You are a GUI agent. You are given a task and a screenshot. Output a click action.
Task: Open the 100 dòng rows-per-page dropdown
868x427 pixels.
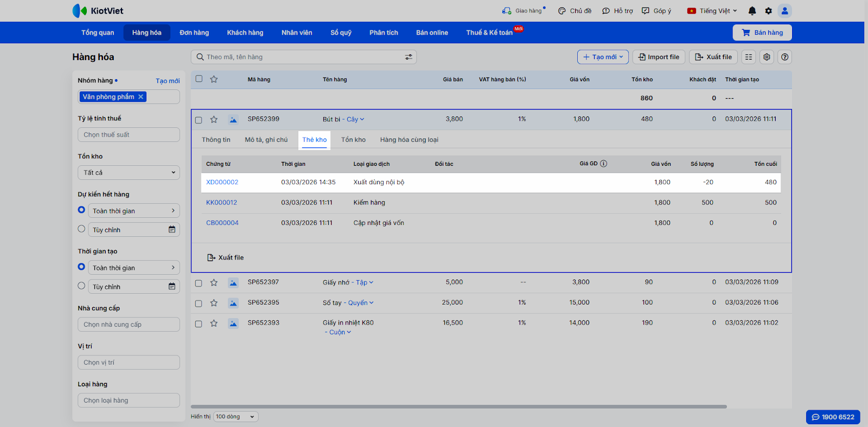(235, 417)
